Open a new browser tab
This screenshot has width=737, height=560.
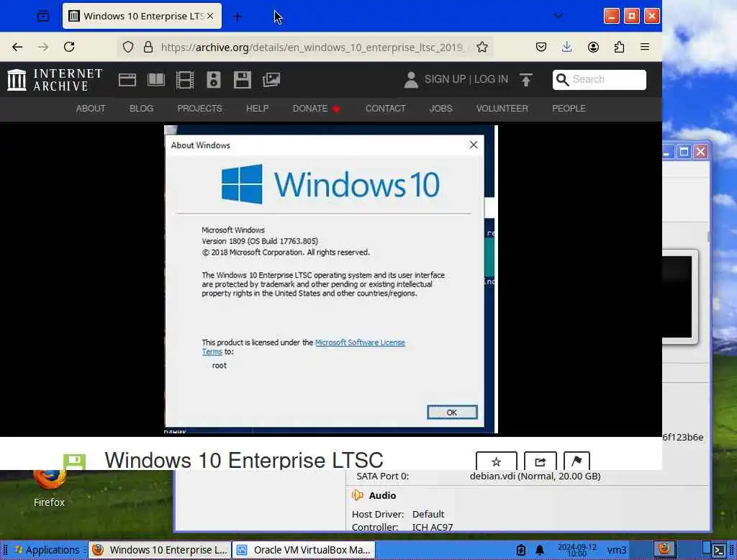click(x=238, y=17)
